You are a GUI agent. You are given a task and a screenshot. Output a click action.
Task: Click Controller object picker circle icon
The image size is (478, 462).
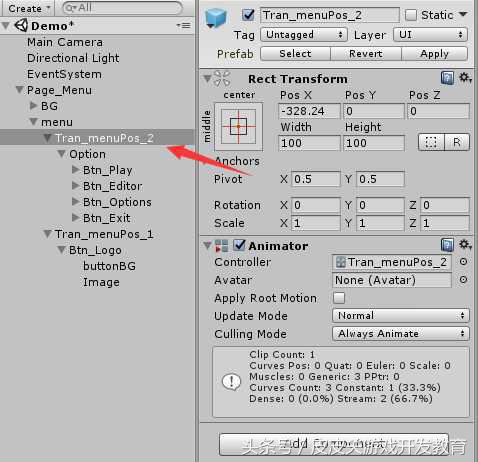(x=463, y=262)
